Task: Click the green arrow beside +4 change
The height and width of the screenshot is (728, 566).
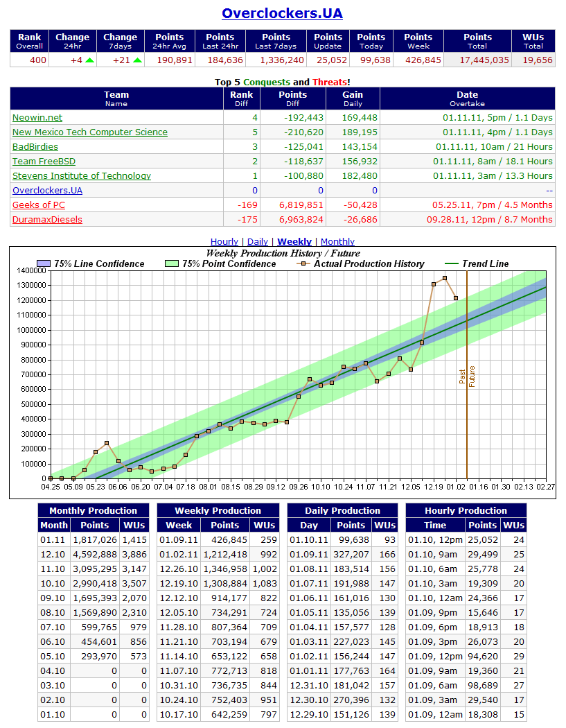Action: 89,60
